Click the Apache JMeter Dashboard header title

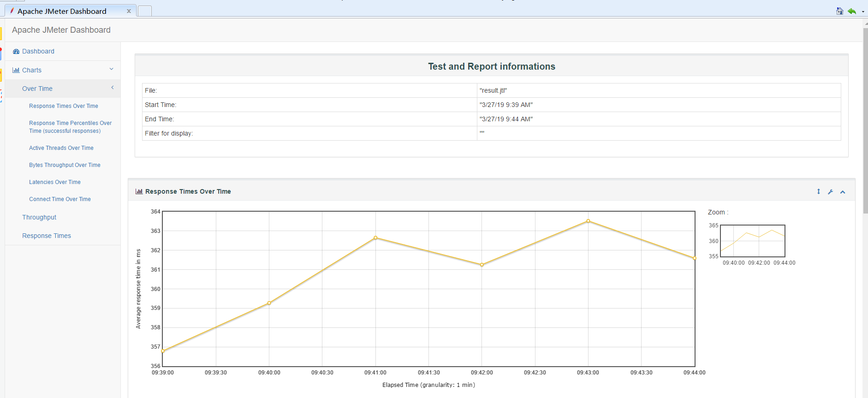(x=61, y=30)
